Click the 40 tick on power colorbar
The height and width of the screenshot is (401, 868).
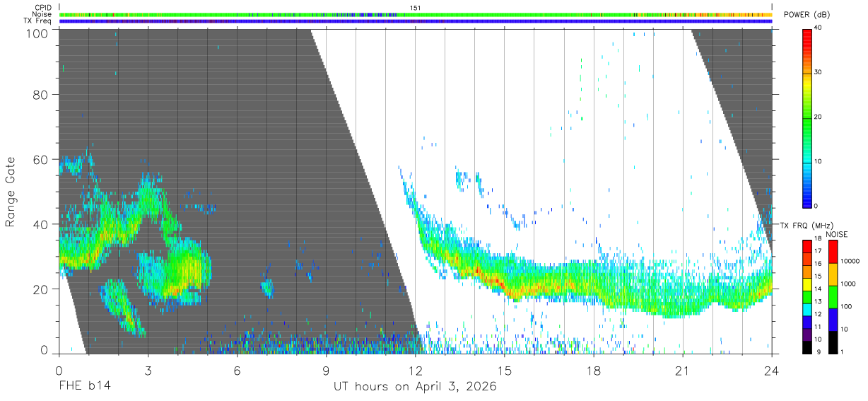pos(817,28)
